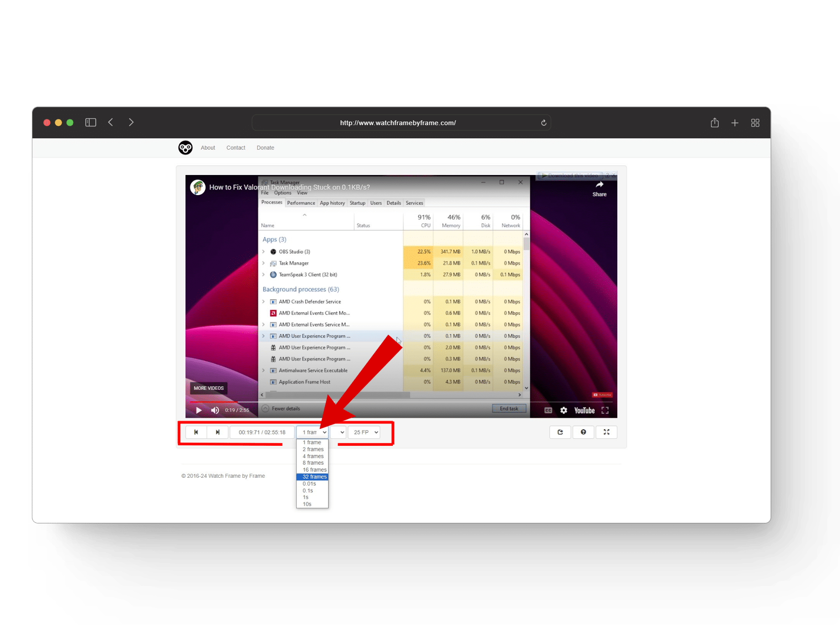Image resolution: width=840 pixels, height=630 pixels.
Task: Step forward one frame
Action: (217, 432)
